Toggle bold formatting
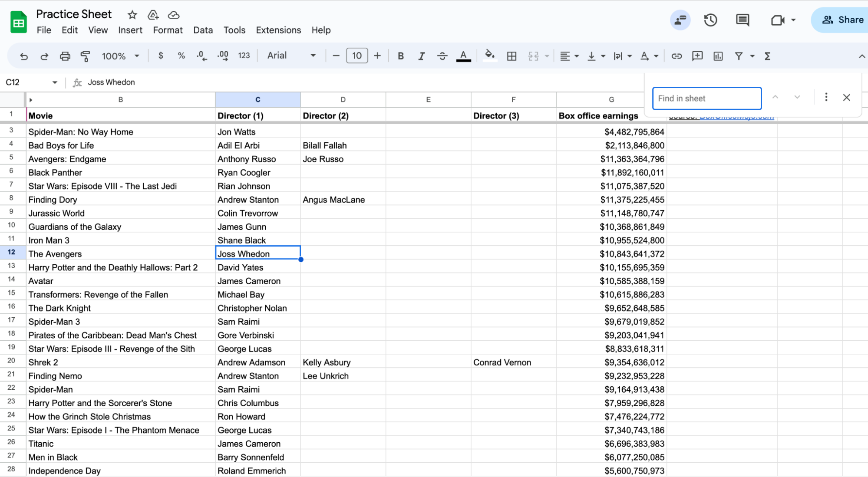This screenshot has height=477, width=868. 401,56
